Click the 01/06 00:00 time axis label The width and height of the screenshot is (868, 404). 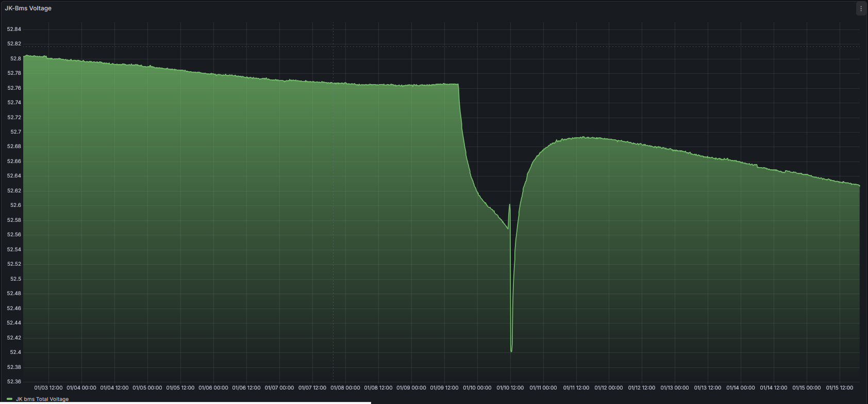(213, 387)
